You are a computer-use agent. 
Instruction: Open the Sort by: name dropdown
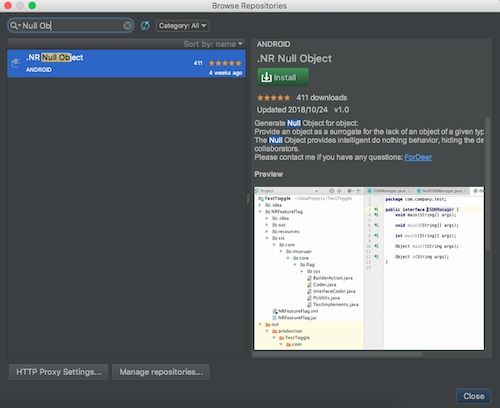pos(213,44)
